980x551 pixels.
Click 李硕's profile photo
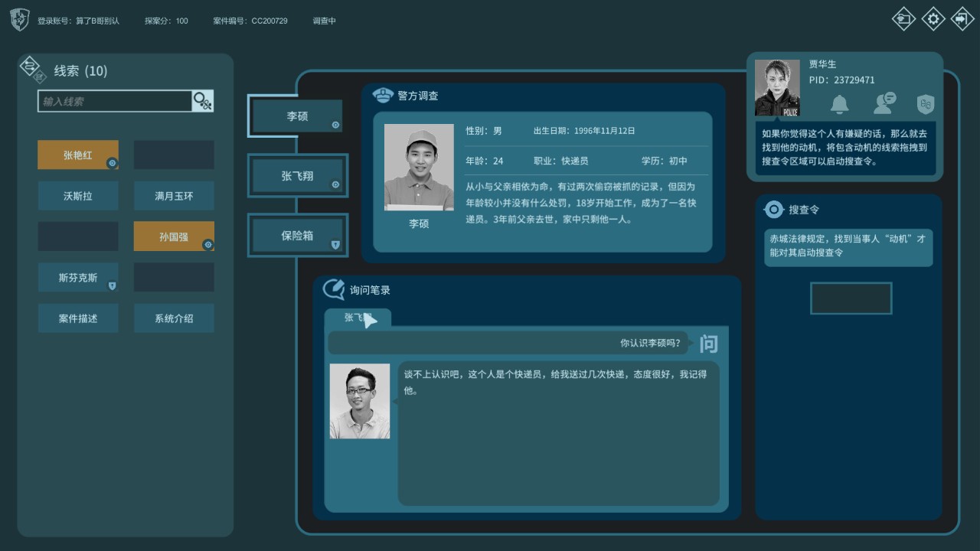click(x=419, y=168)
